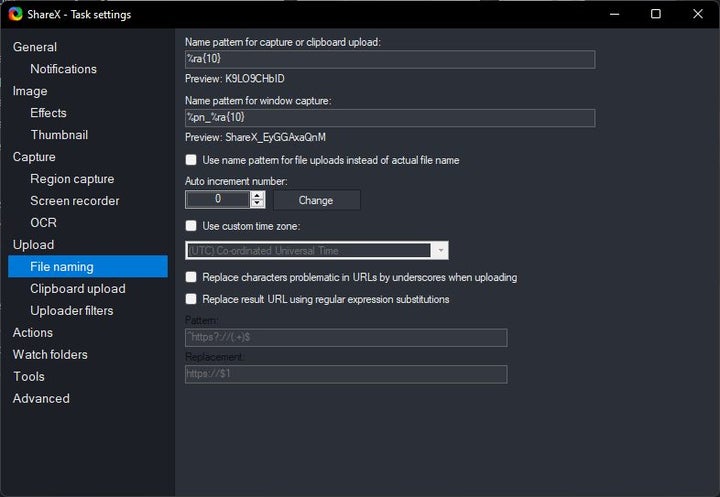This screenshot has width=720, height=497.
Task: Open the Notifications settings page
Action: [x=63, y=69]
